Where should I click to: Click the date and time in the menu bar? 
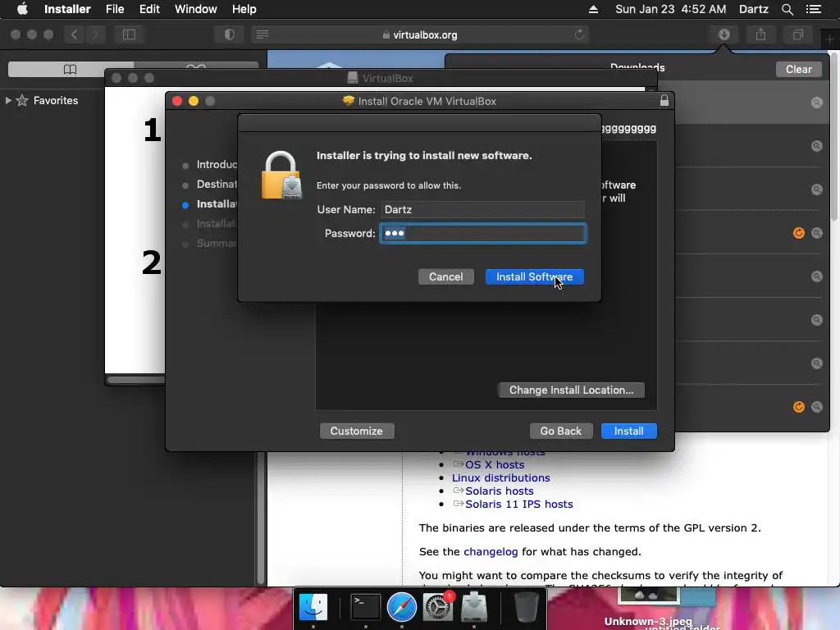(670, 9)
